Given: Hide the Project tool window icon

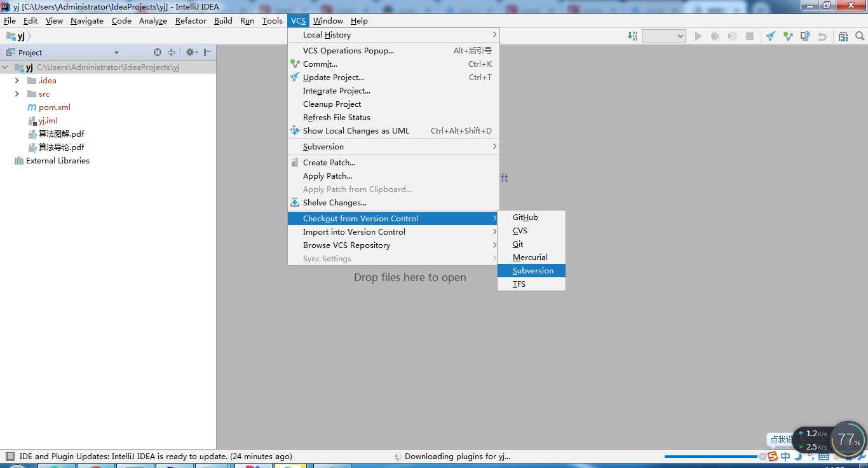Looking at the screenshot, I should point(208,52).
